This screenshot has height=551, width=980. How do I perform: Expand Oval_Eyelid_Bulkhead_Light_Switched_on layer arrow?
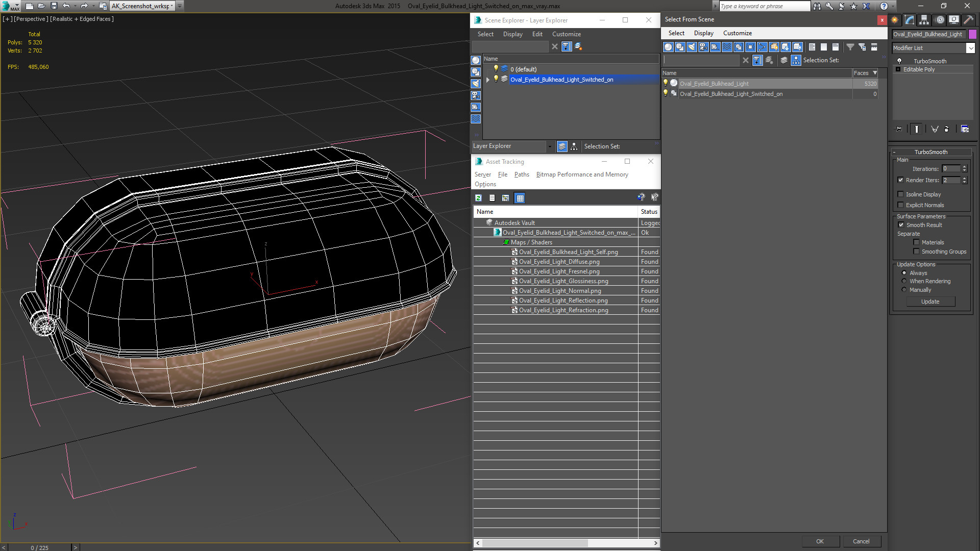coord(488,80)
